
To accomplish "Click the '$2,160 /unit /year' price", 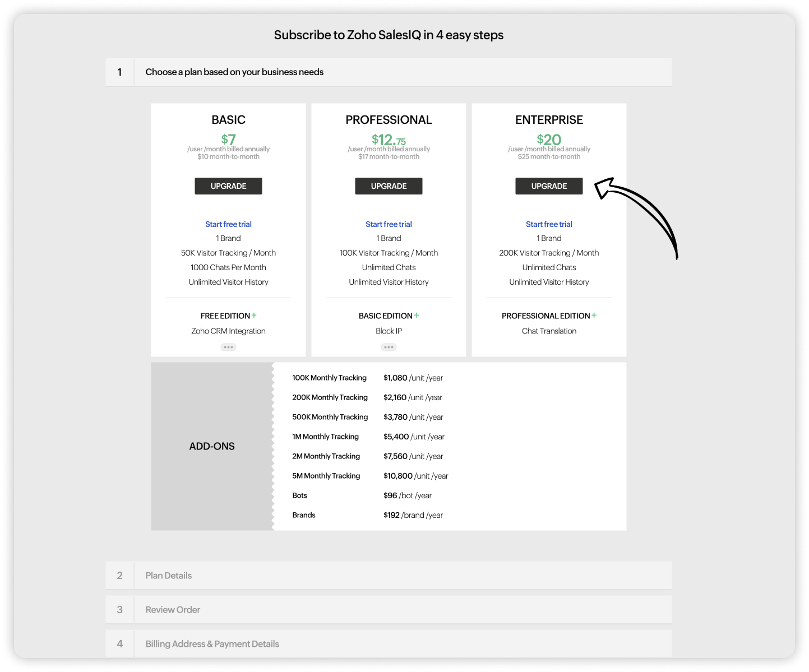I will coord(413,397).
